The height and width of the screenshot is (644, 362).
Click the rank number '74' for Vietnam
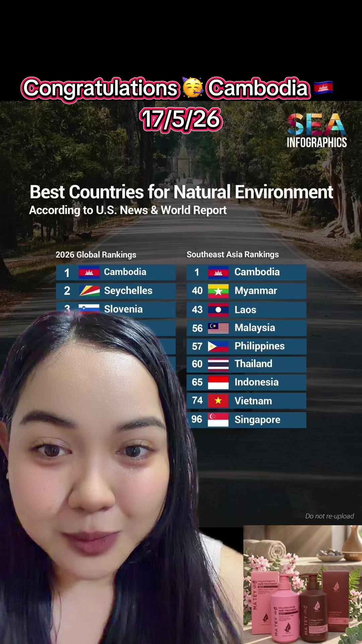(197, 400)
